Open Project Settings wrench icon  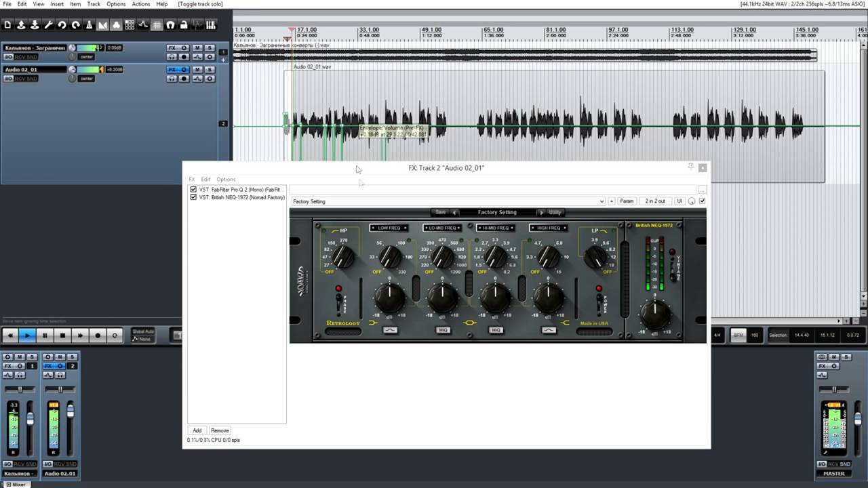pos(48,25)
